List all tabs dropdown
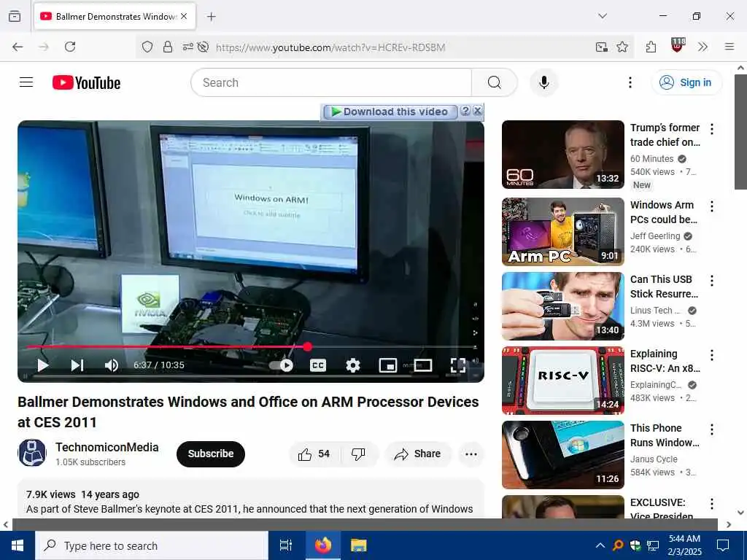 (603, 16)
